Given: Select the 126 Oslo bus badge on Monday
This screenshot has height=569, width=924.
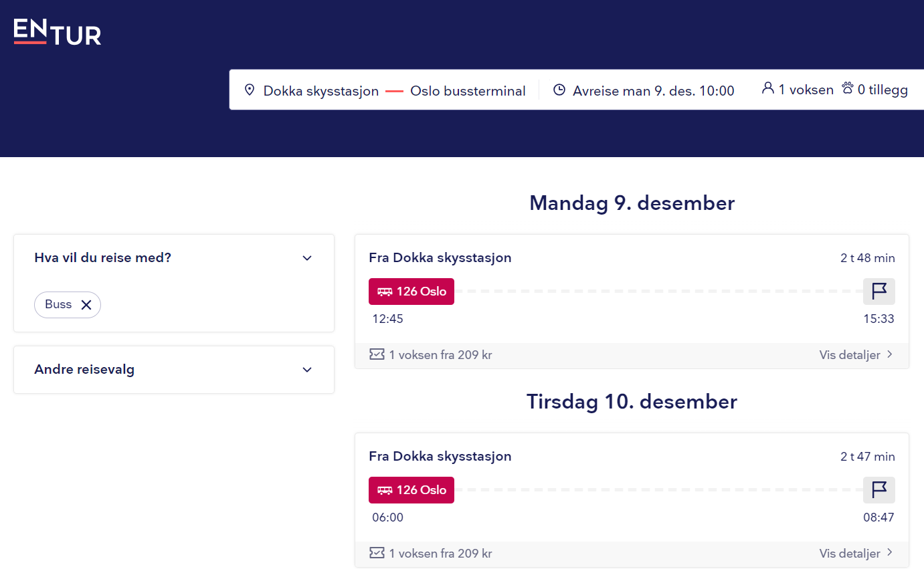Looking at the screenshot, I should [411, 292].
